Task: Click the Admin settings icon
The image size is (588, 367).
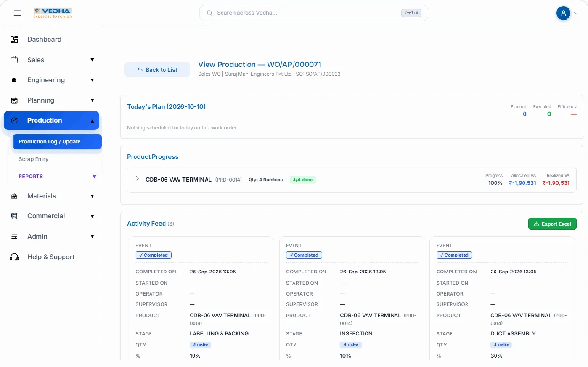Action: click(14, 237)
